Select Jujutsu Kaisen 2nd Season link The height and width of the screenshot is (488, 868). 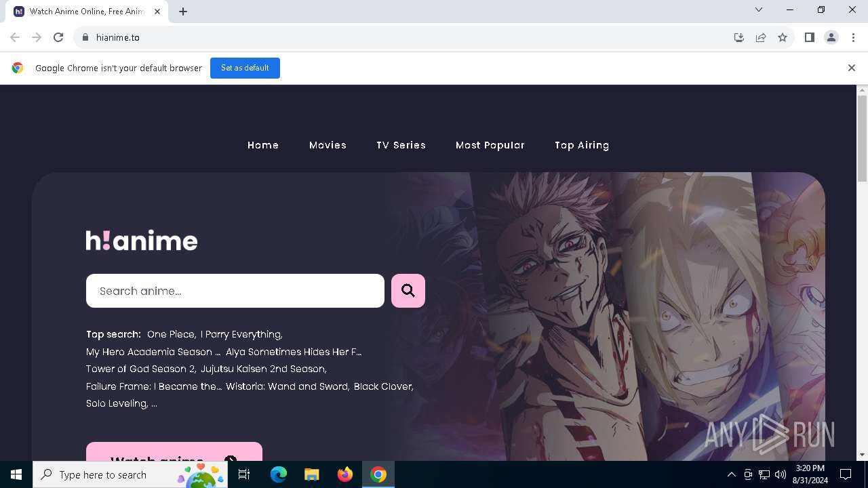pos(264,369)
